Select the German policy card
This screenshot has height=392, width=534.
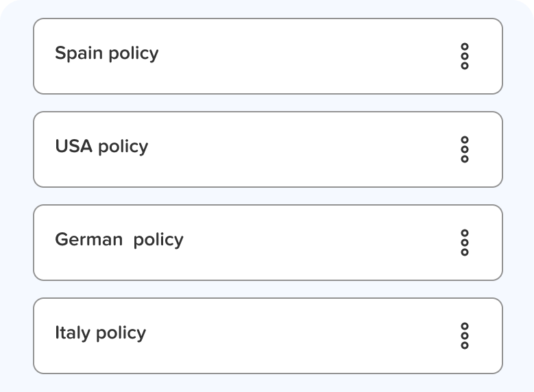click(267, 243)
